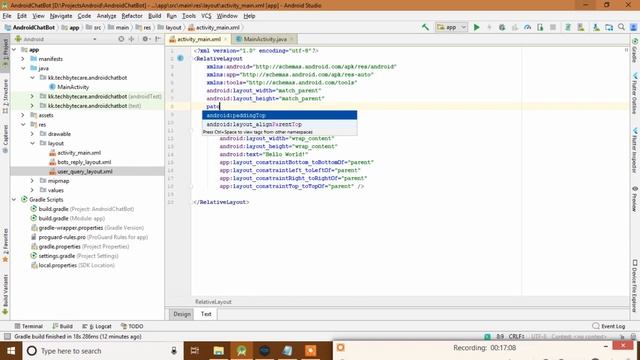
Task: Select the activity_main.xml editor tab
Action: 198,39
